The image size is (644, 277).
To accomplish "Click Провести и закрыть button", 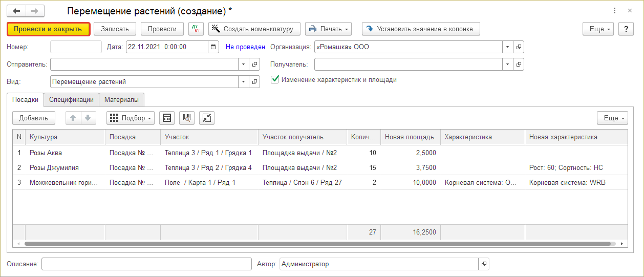I will [48, 29].
